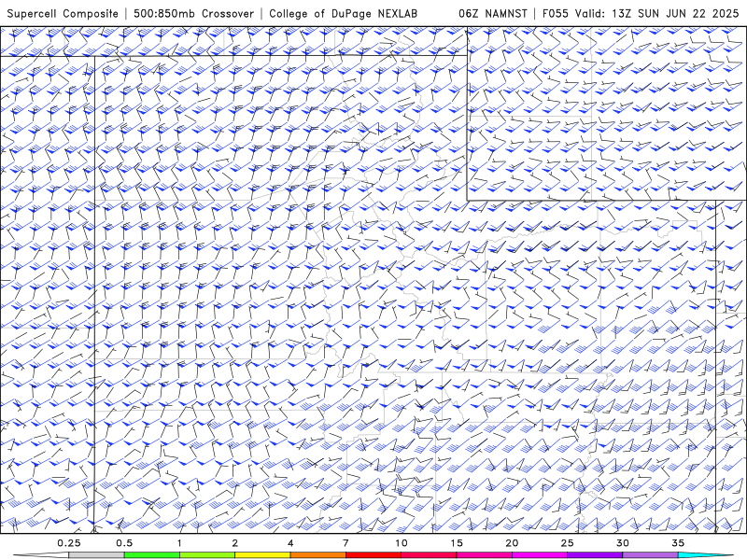
Task: Click the legend value '20'
Action: coord(512,543)
